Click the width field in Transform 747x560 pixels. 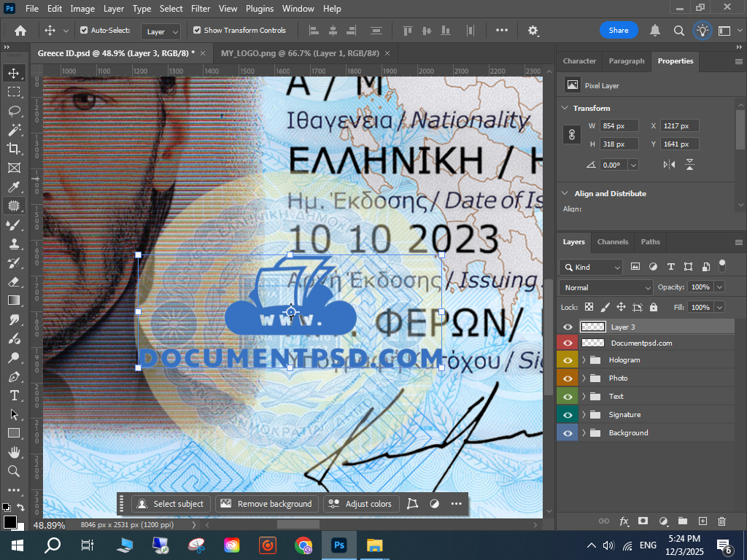pyautogui.click(x=619, y=126)
